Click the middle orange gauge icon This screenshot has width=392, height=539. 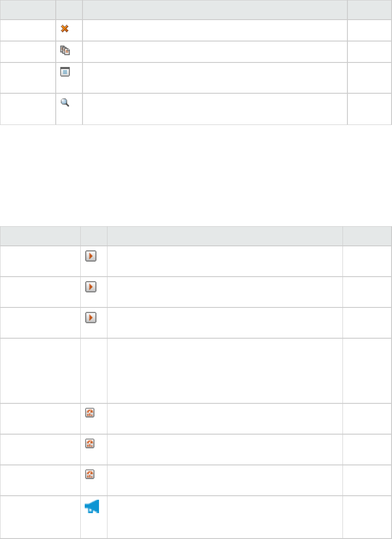click(x=89, y=444)
